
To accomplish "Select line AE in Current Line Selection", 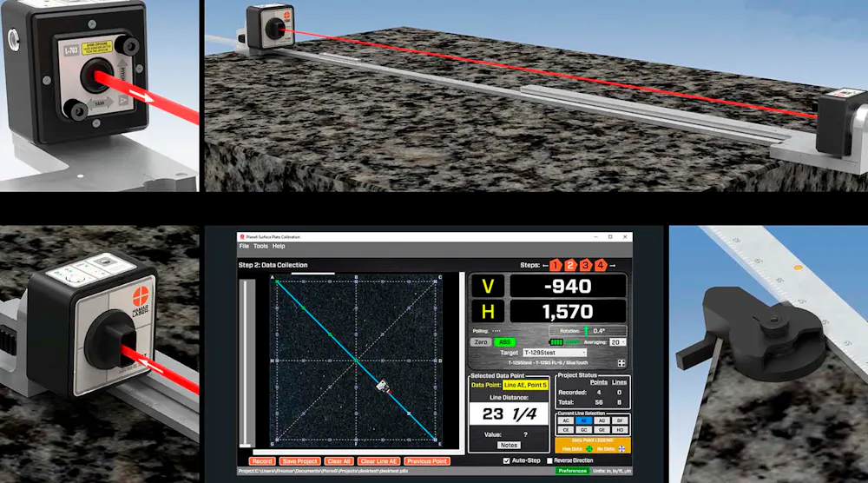I will [x=583, y=421].
